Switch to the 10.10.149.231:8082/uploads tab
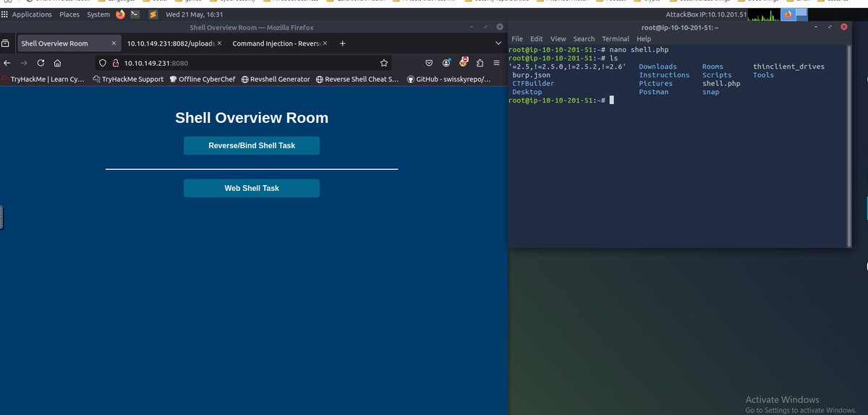This screenshot has height=415, width=868. pyautogui.click(x=174, y=43)
